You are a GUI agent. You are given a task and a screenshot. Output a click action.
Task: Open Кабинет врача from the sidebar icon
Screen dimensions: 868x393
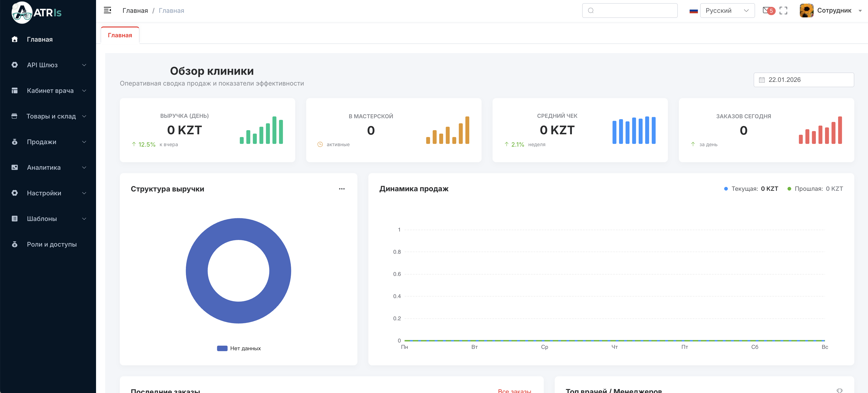(14, 90)
